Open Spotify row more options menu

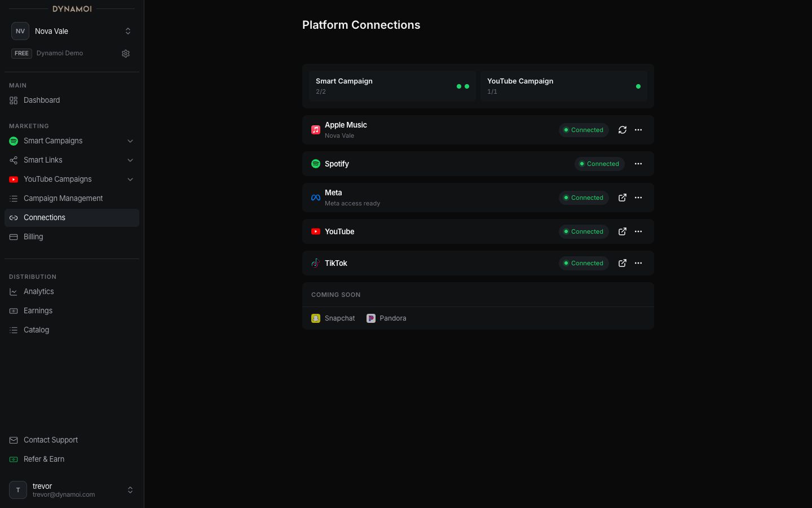pyautogui.click(x=638, y=164)
